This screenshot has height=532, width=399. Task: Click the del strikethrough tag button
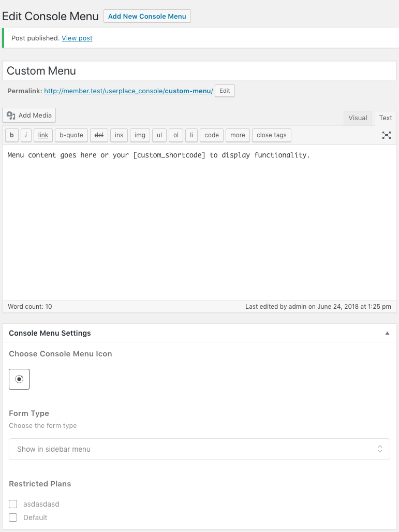pyautogui.click(x=99, y=135)
